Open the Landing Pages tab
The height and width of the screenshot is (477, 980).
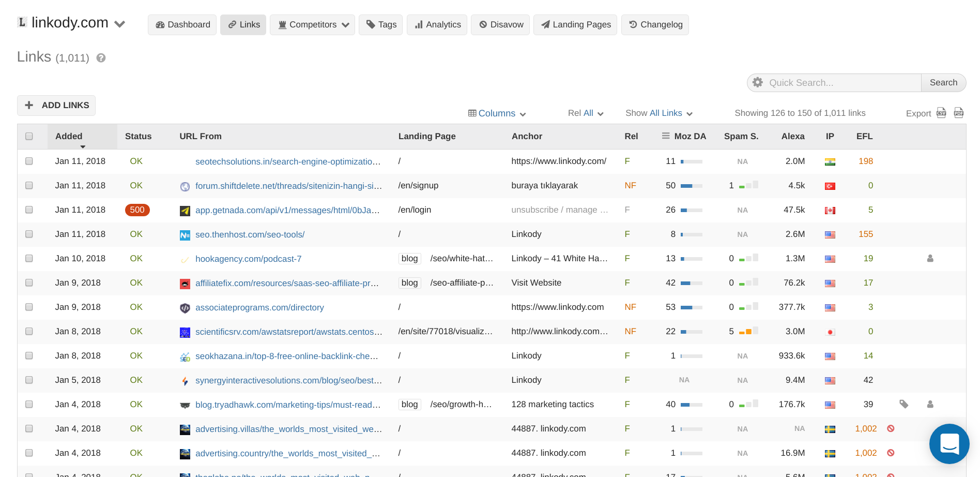point(575,25)
